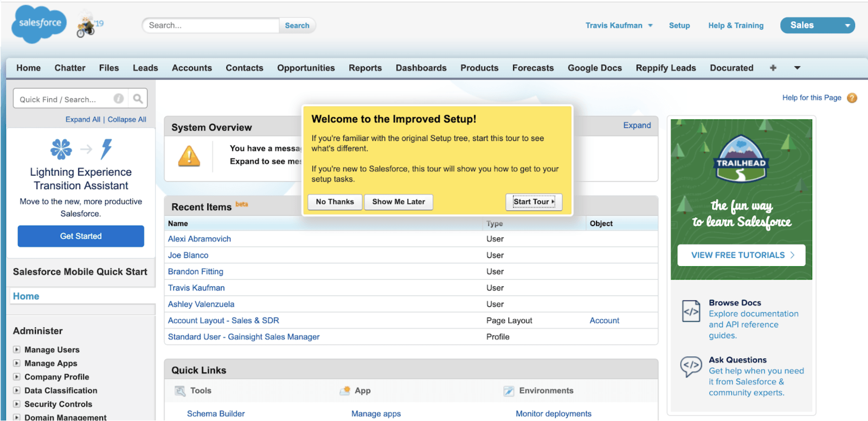Expand the Security Controls tree node
Screen dimensions: 868x421
click(17, 404)
